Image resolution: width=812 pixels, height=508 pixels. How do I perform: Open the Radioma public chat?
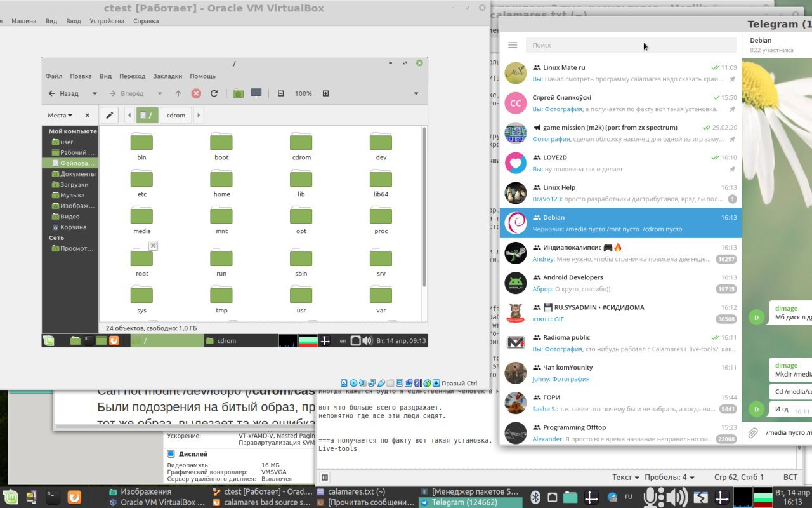coord(621,343)
